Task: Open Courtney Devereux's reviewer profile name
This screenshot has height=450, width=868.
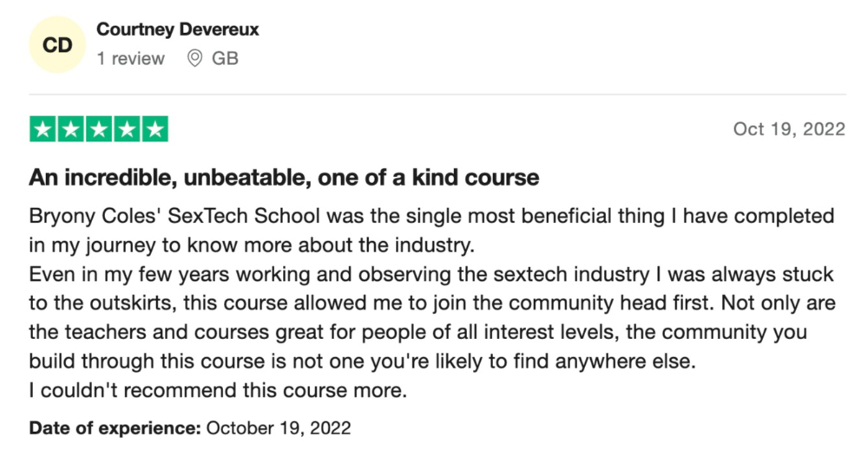Action: coord(178,29)
